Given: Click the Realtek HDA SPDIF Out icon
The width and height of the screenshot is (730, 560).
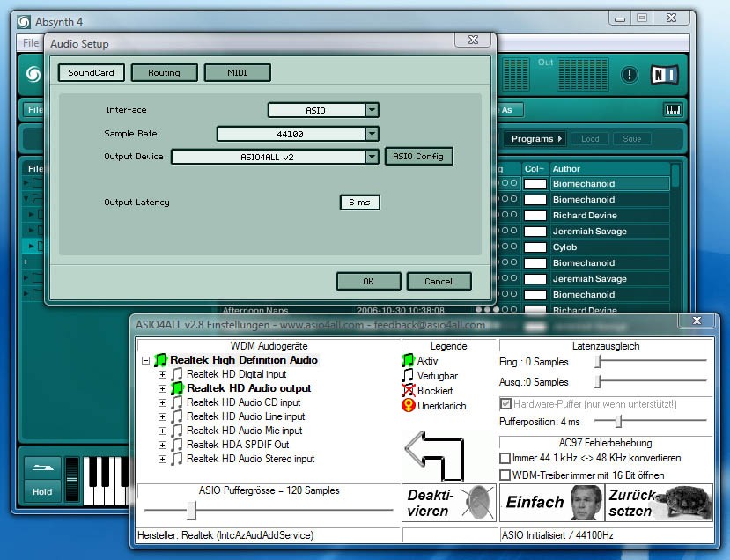Looking at the screenshot, I should coord(177,445).
